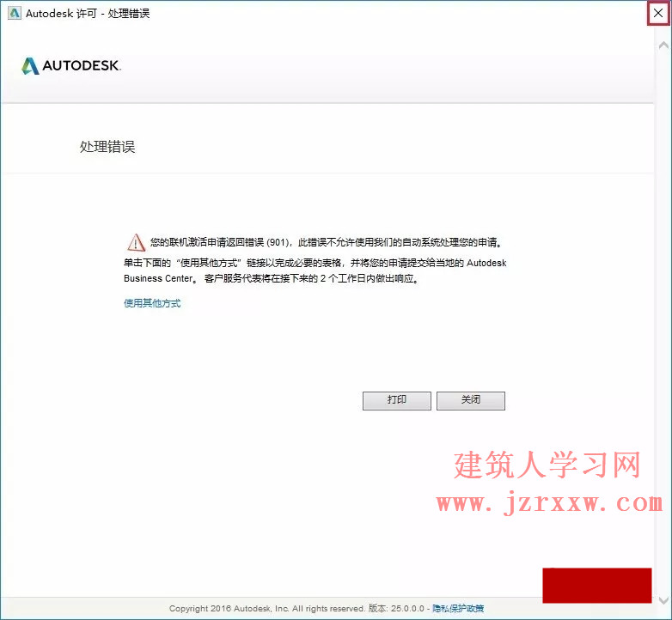Click the scrollbar down arrow
This screenshot has width=672, height=620.
[663, 600]
